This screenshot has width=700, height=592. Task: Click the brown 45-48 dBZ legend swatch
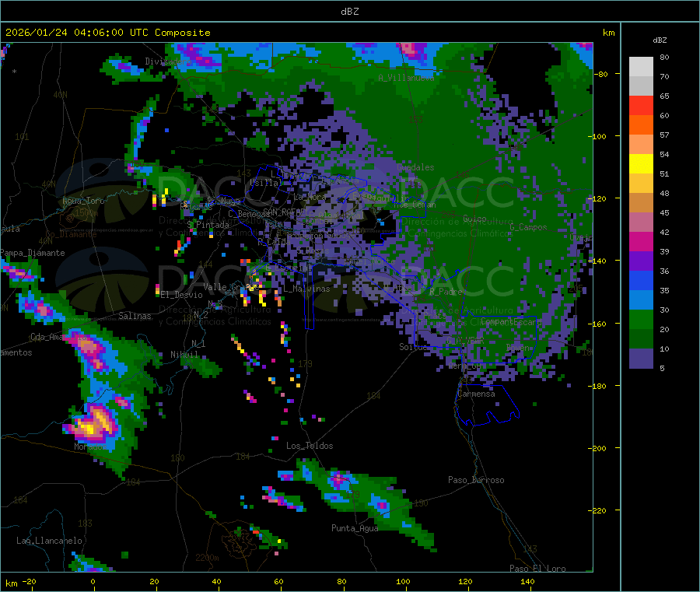[641, 202]
